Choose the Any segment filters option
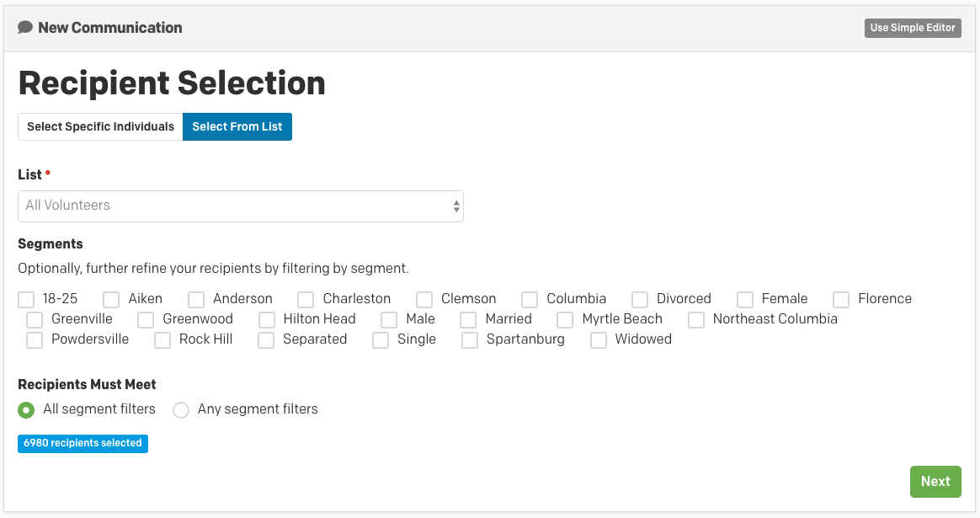980x518 pixels. [x=181, y=410]
